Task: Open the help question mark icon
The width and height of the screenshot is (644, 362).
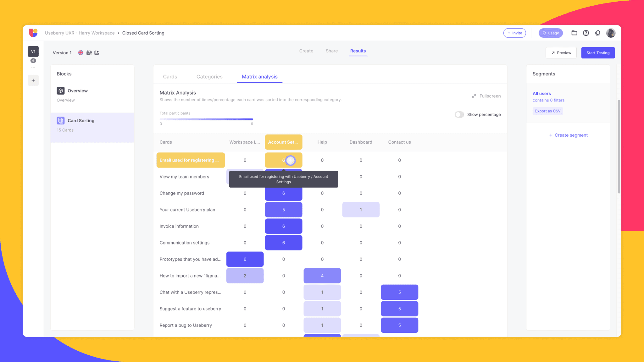Action: tap(586, 33)
